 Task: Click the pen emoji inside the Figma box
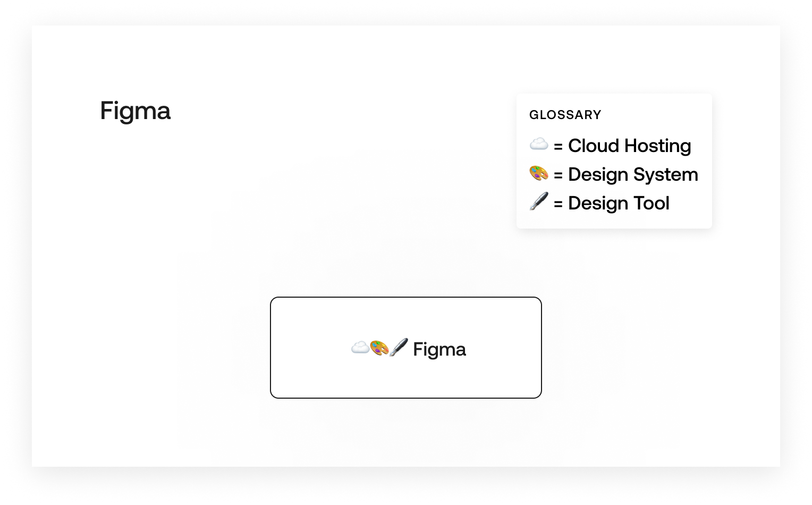pyautogui.click(x=399, y=347)
